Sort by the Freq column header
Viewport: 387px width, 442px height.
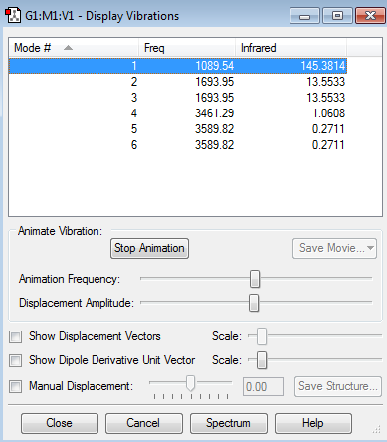(187, 48)
